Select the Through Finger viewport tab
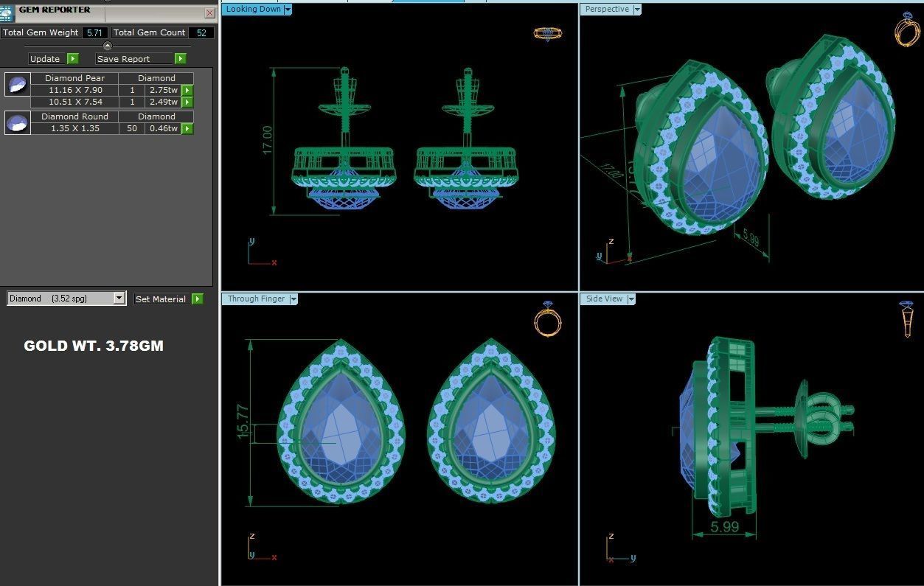The image size is (924, 586). (x=256, y=299)
